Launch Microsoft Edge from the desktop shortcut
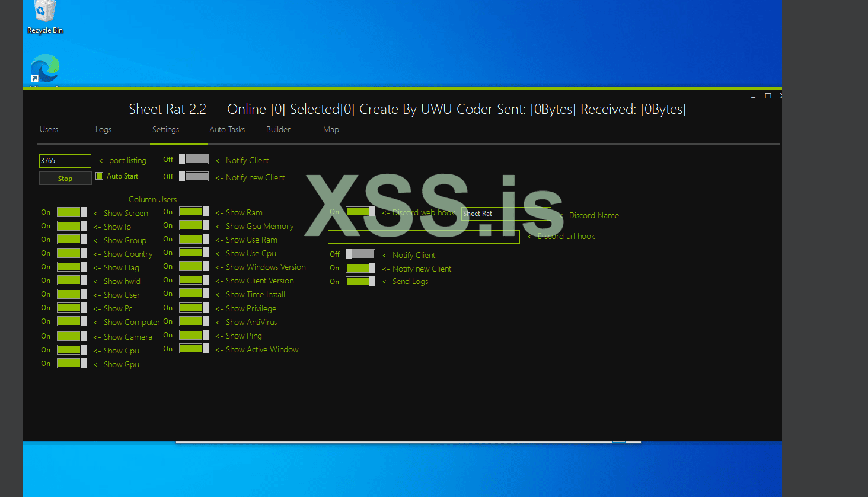 point(45,70)
